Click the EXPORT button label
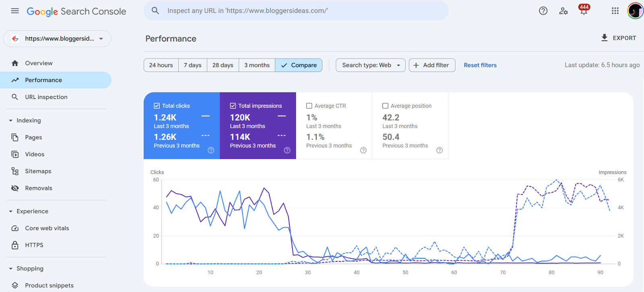 [x=624, y=38]
